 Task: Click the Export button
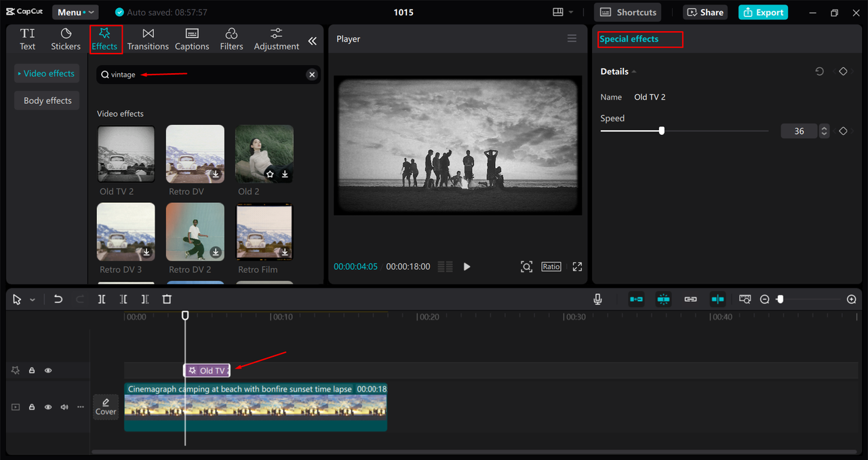762,12
